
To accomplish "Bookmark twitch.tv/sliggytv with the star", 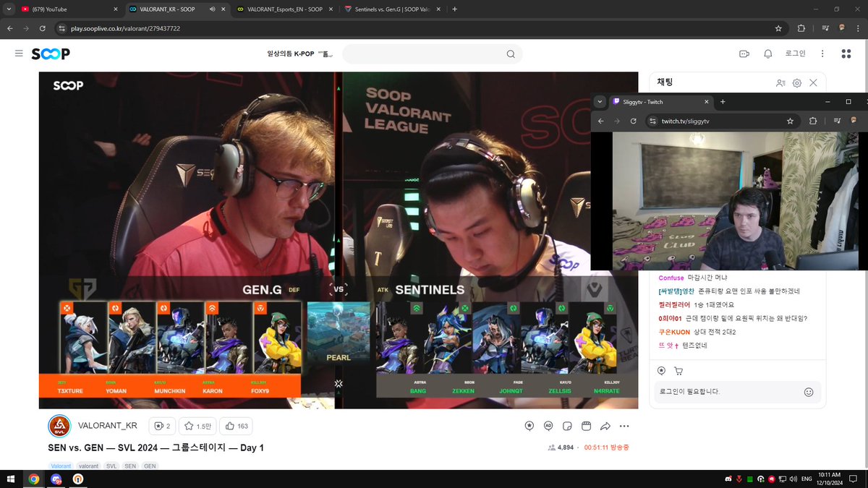I will [790, 121].
